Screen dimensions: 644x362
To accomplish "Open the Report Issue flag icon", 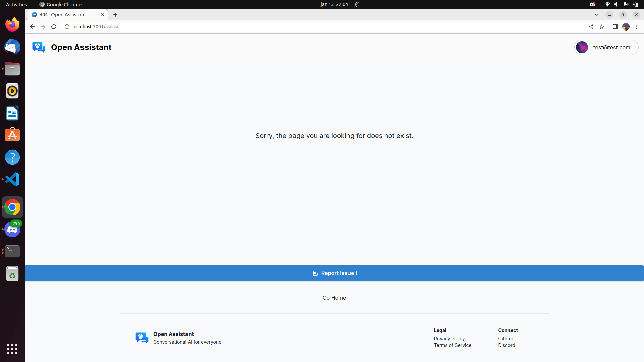I will [315, 273].
